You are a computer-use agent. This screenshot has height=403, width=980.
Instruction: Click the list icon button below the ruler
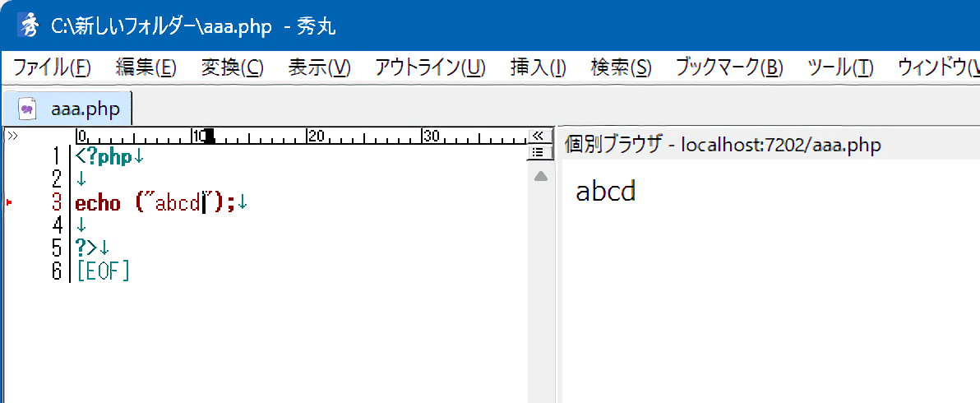(x=539, y=152)
